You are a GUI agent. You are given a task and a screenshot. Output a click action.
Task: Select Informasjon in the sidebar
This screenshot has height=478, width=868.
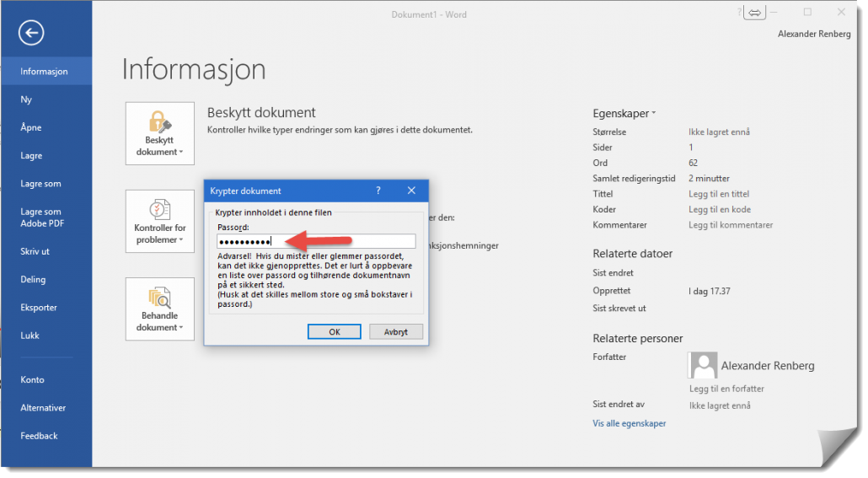click(x=46, y=71)
